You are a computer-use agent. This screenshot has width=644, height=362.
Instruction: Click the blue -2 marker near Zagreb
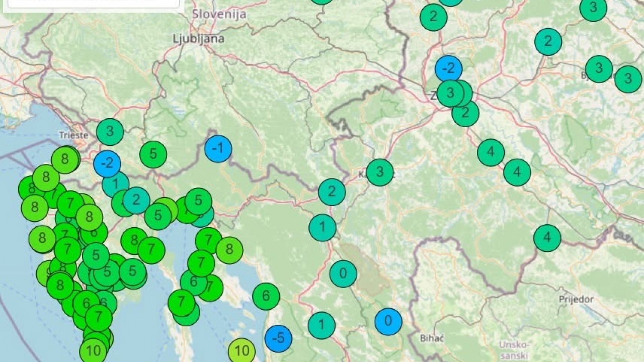coord(449,69)
